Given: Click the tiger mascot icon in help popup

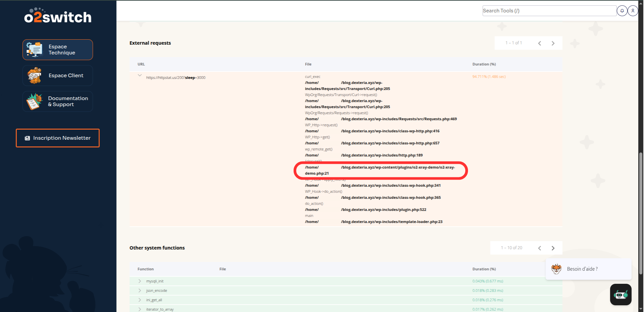Looking at the screenshot, I should (556, 269).
